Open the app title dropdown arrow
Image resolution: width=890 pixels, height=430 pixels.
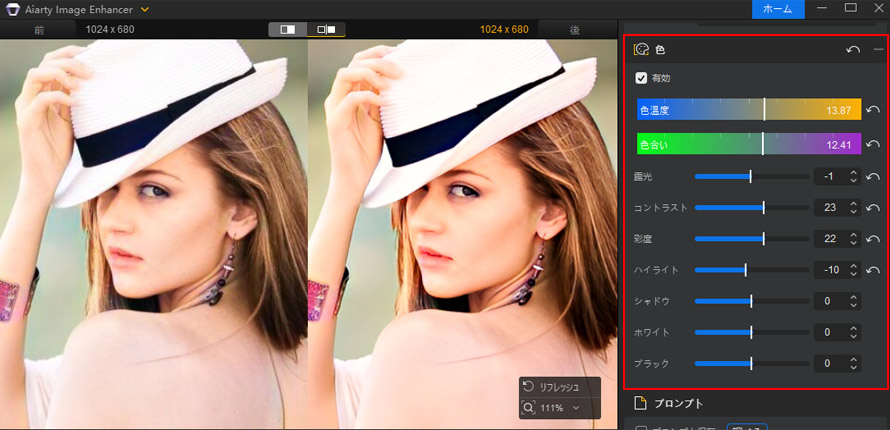pyautogui.click(x=145, y=10)
